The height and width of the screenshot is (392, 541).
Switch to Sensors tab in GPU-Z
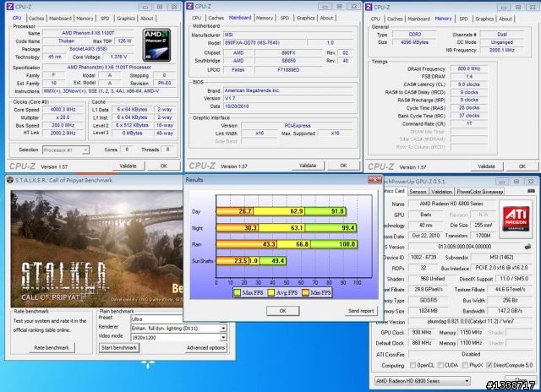click(x=418, y=191)
